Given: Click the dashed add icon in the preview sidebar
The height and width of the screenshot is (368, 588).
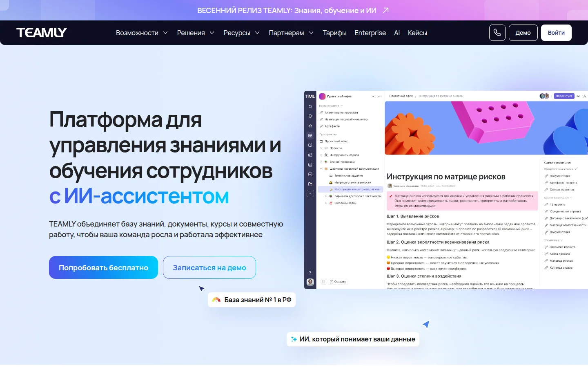Looking at the screenshot, I should (x=310, y=194).
